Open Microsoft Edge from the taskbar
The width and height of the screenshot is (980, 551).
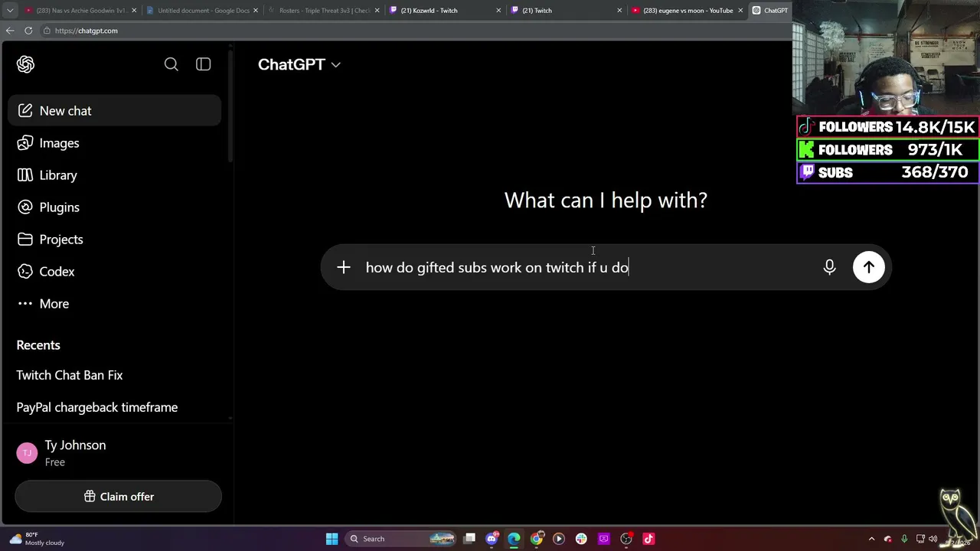click(x=514, y=539)
